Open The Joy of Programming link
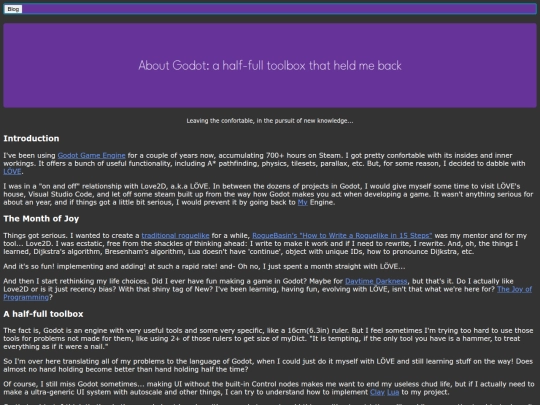Viewport: 540px width, 405px height. pos(515,289)
